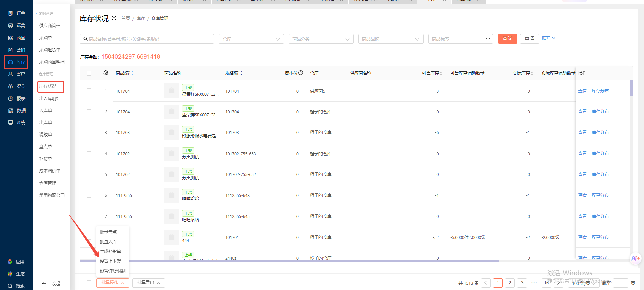Toggle the 批量操作 dropdown button

click(x=112, y=283)
